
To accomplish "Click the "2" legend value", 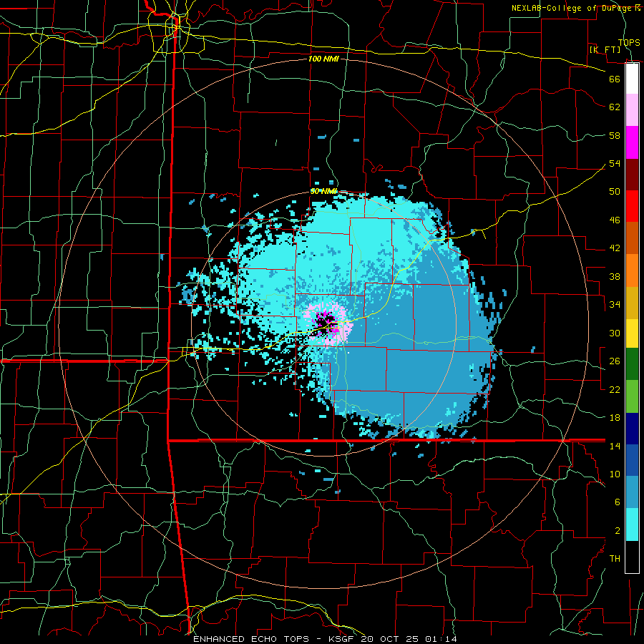I will [618, 531].
